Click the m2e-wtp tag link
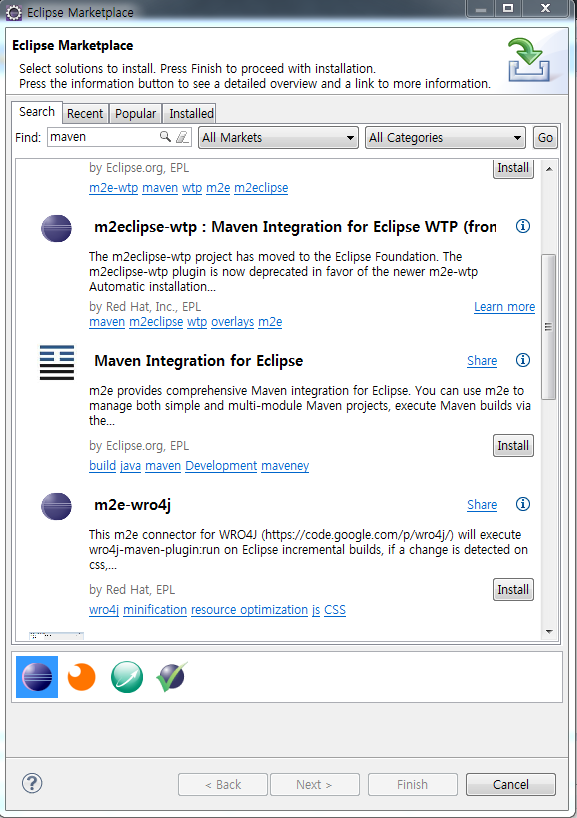The image size is (577, 818). coord(113,188)
